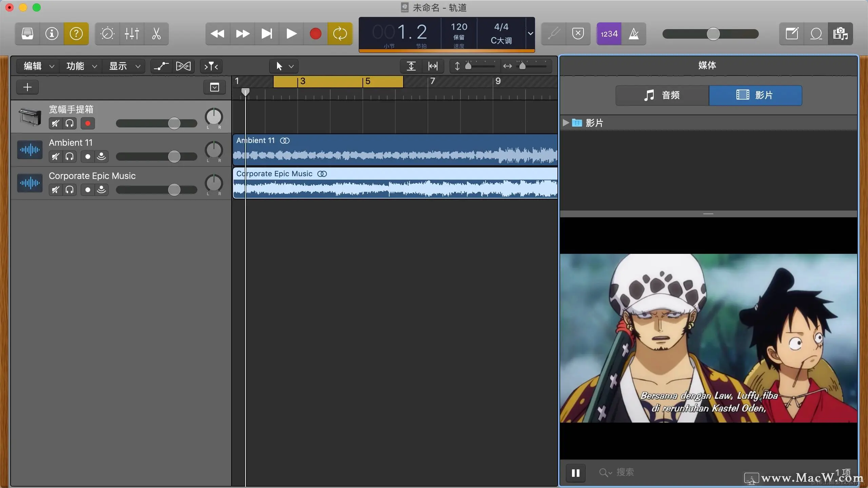Go to beginning with the skip button
The image size is (868, 488).
coord(267,34)
